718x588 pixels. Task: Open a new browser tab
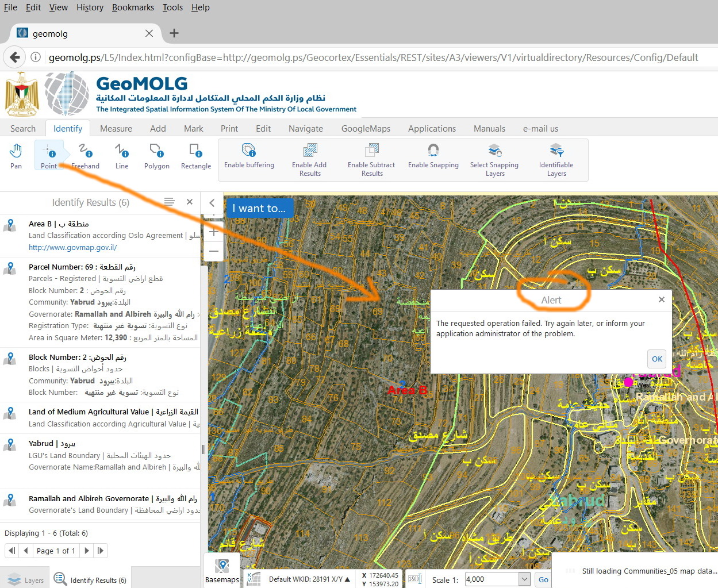(x=174, y=33)
